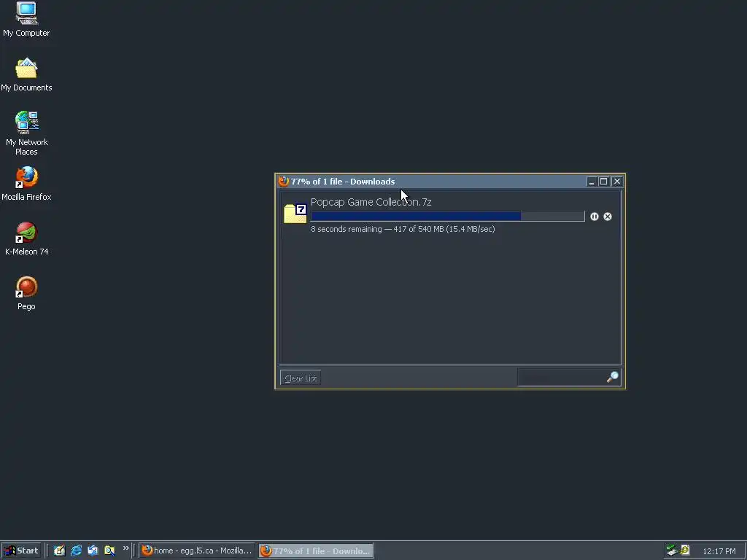Expand quick launch overflow chevron
This screenshot has width=747, height=560.
pos(125,548)
